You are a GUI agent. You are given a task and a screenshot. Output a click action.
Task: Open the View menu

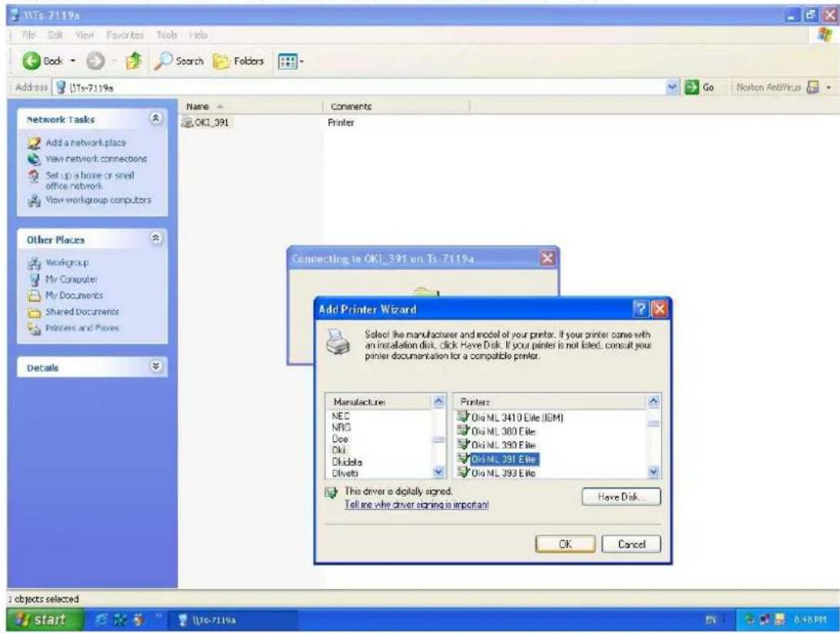tap(85, 35)
